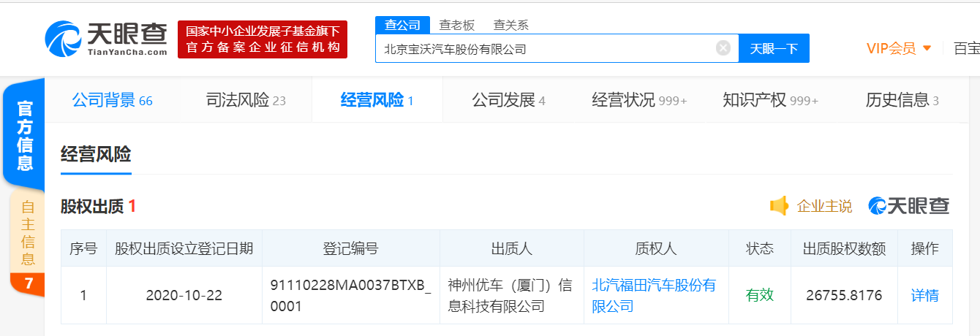This screenshot has height=336, width=980.
Task: Click the 操作 column header
Action: click(924, 248)
